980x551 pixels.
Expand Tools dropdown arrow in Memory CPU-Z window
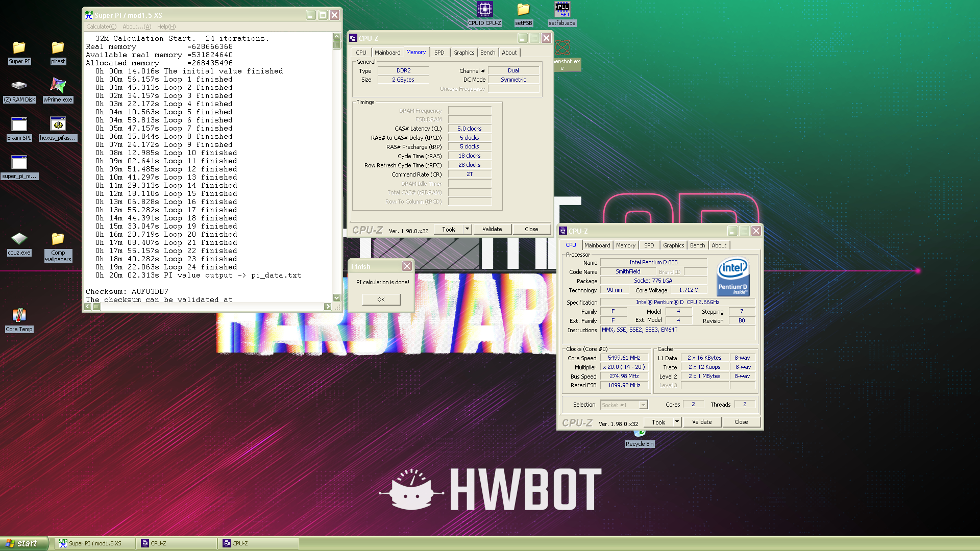(x=467, y=229)
